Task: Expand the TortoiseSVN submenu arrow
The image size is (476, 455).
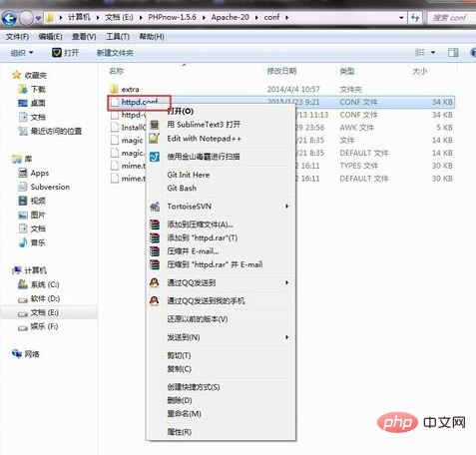Action: pos(286,207)
